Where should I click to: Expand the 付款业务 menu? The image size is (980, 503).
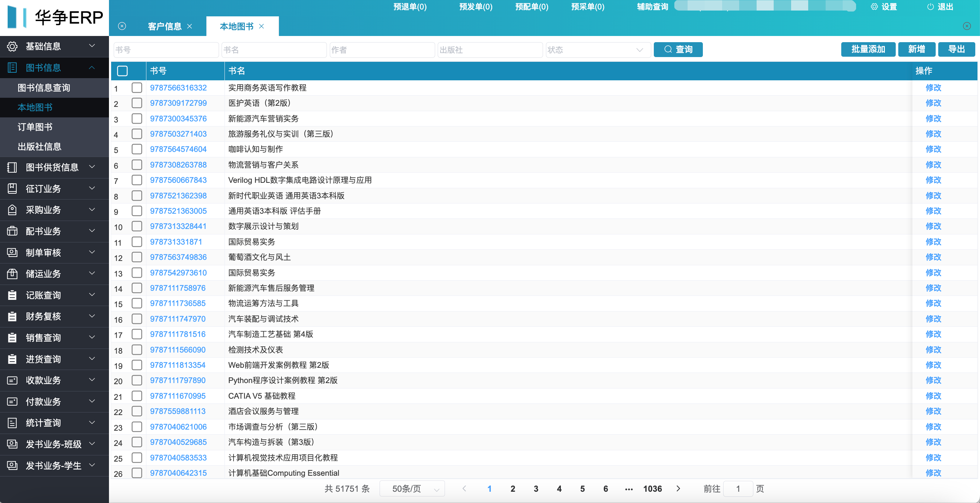pos(54,402)
